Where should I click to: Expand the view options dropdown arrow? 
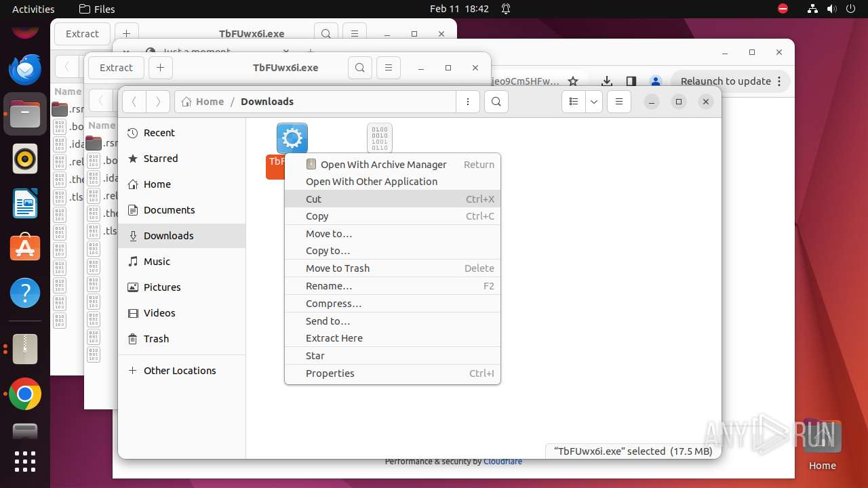click(x=594, y=102)
